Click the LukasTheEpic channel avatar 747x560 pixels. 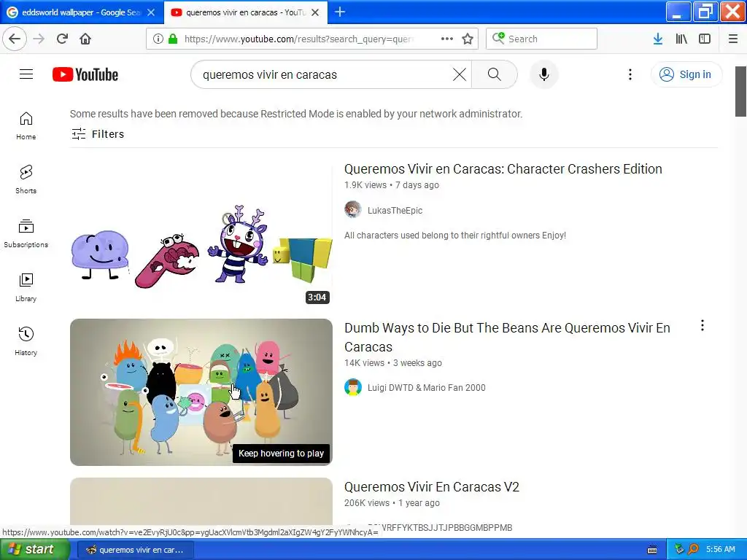click(x=353, y=209)
